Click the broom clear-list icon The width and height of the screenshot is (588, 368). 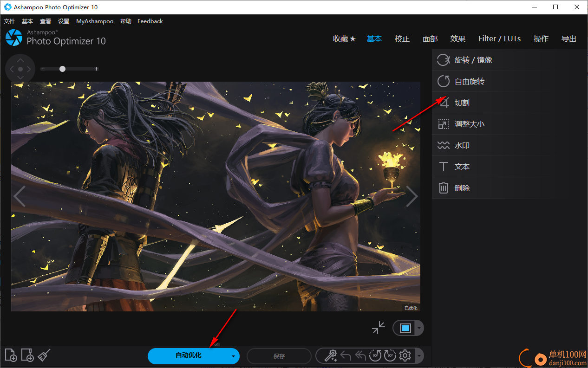coord(44,355)
